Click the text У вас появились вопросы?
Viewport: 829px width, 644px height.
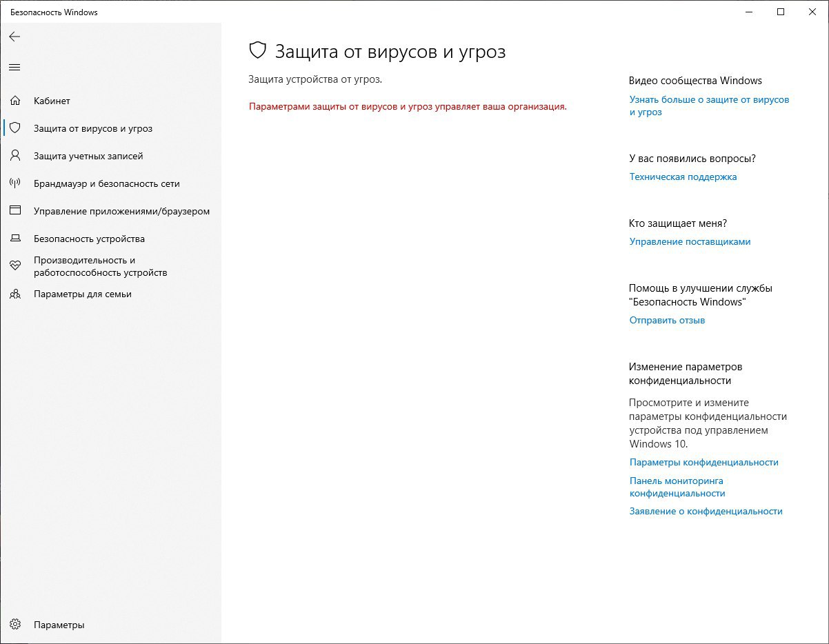[x=692, y=159]
